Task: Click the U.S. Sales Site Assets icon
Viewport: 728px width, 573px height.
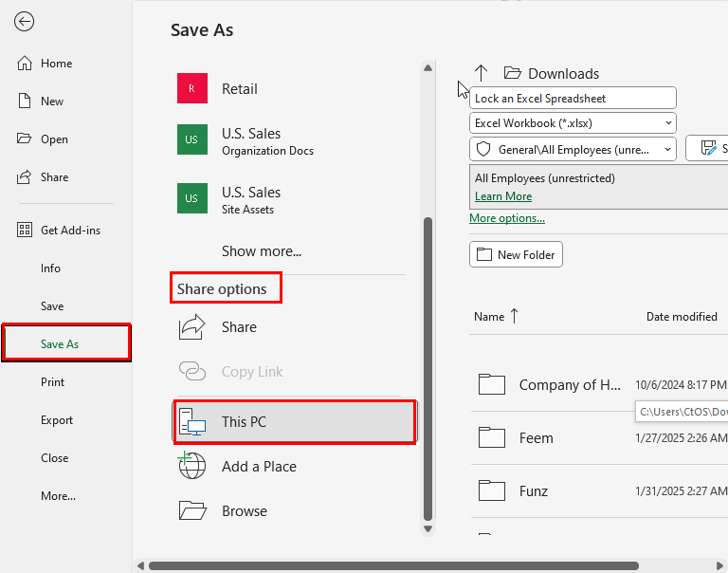Action: (192, 198)
